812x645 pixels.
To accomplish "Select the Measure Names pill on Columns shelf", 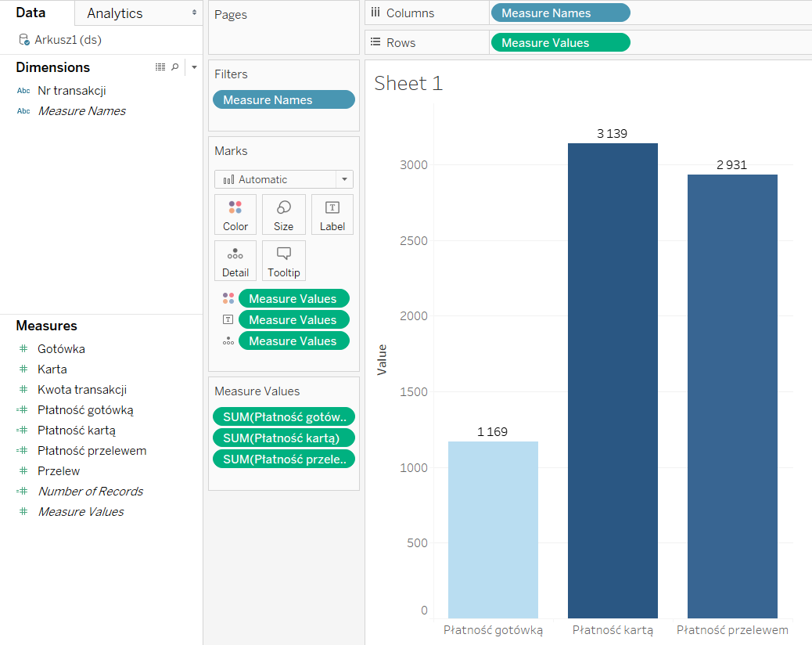I will (x=559, y=13).
